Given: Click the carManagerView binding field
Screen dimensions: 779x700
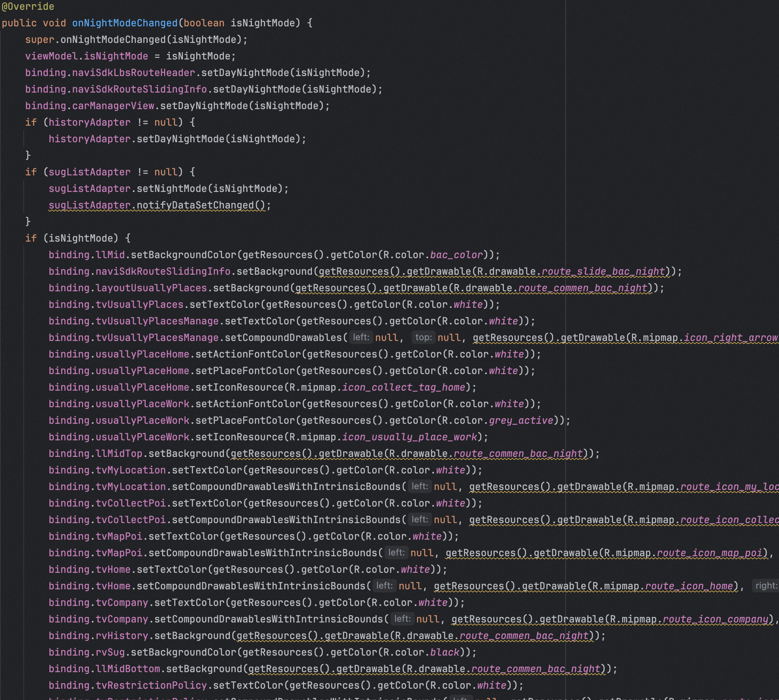Looking at the screenshot, I should pos(113,106).
